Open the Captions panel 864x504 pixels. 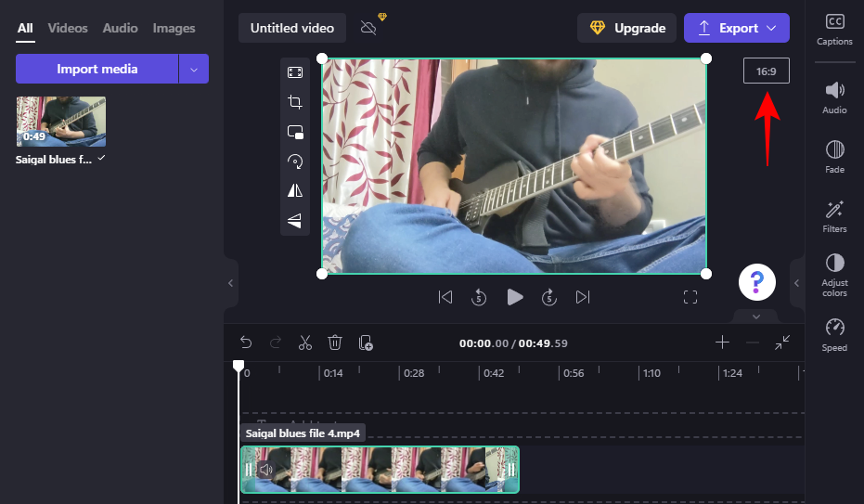click(x=834, y=29)
